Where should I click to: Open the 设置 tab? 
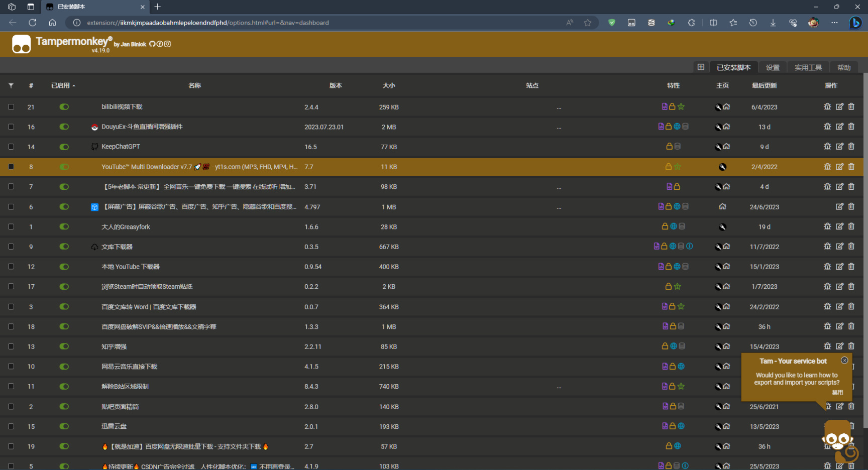tap(773, 67)
